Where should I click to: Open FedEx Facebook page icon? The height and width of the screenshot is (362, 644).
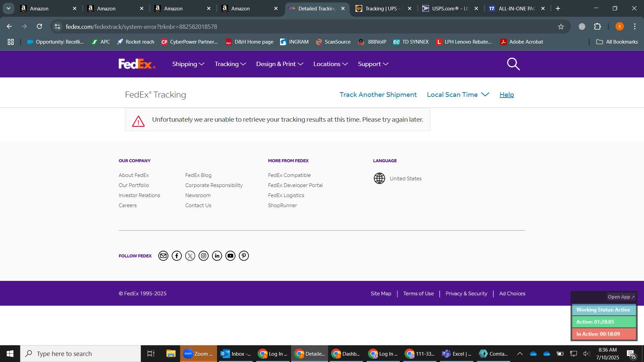pos(177,256)
